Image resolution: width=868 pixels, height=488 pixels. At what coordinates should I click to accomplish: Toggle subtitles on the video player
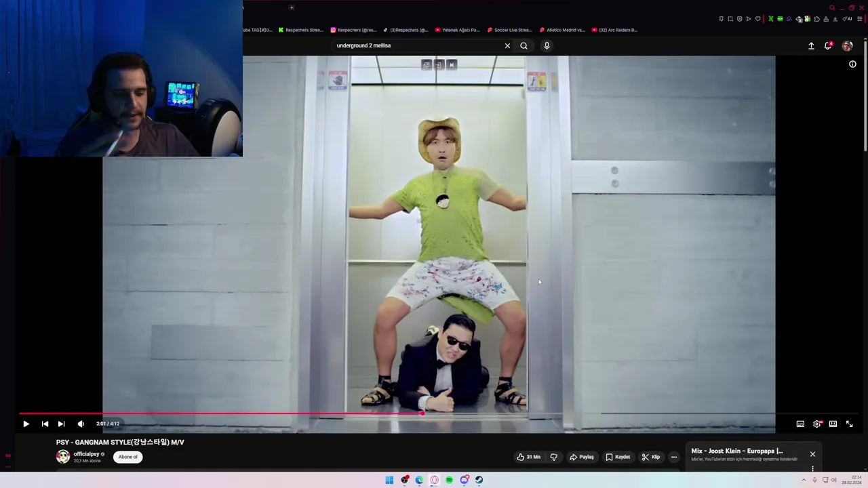point(800,424)
